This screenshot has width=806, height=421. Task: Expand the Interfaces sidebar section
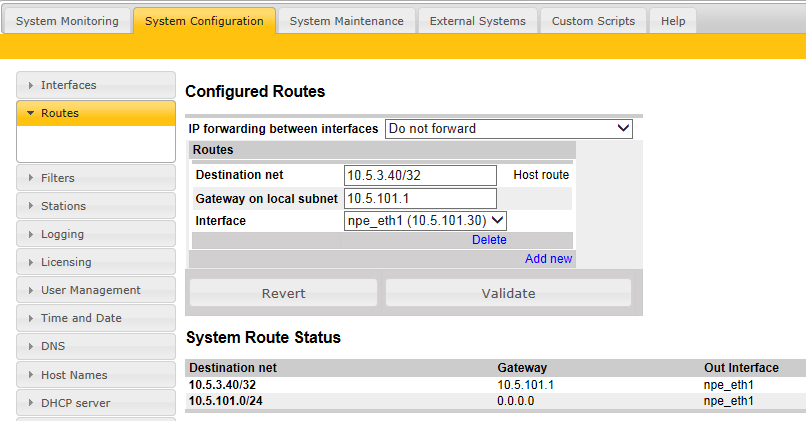tap(96, 85)
